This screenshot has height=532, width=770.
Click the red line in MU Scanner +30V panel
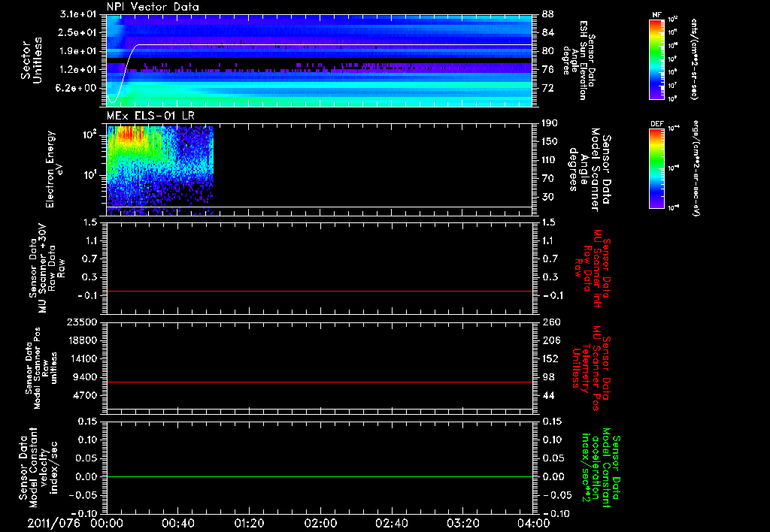tap(319, 291)
